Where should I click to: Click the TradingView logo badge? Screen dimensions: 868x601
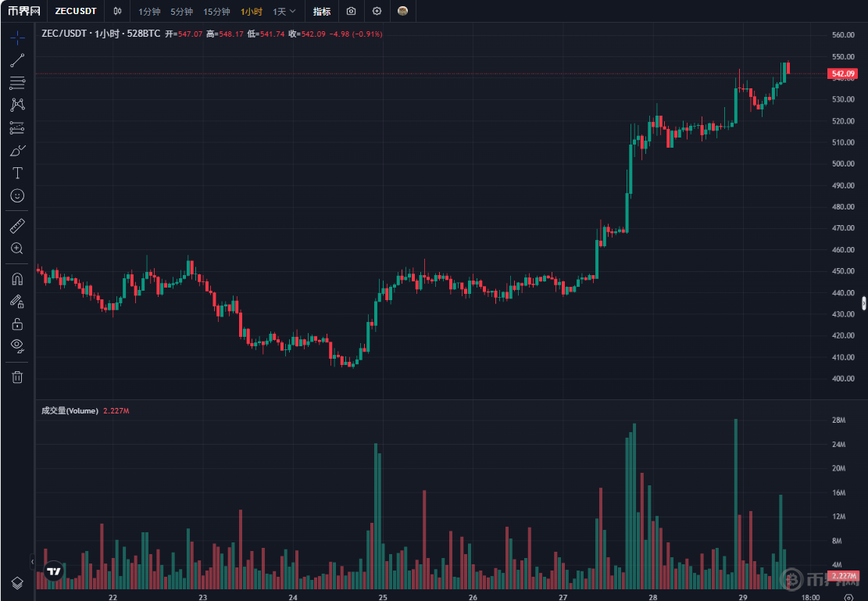(x=54, y=571)
